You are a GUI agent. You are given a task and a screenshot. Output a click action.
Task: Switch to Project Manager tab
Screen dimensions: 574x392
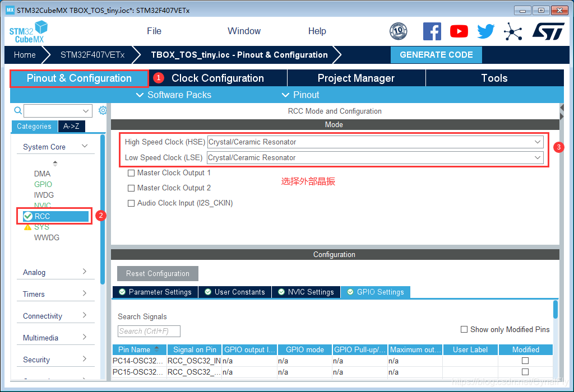pyautogui.click(x=356, y=78)
